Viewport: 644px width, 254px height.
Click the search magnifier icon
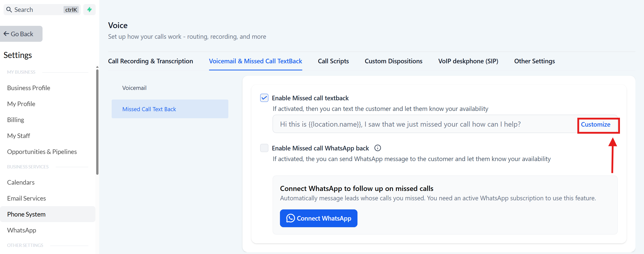click(9, 10)
